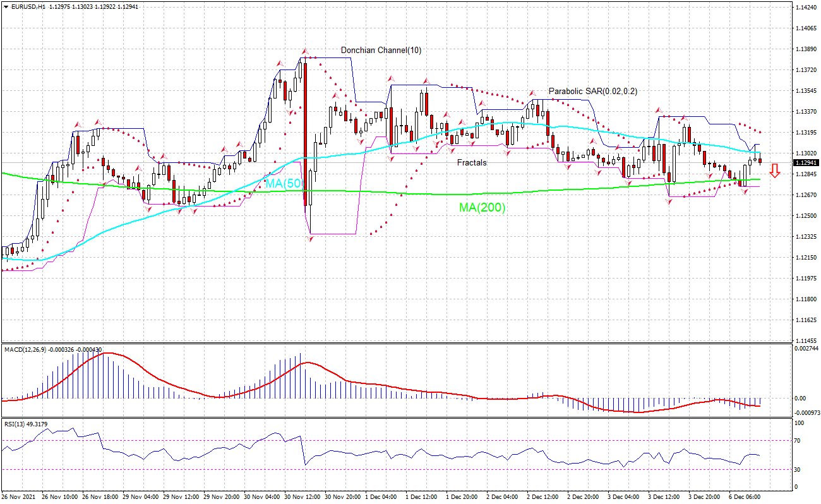Click the Fractals label on the chart
The image size is (821, 504).
[470, 162]
